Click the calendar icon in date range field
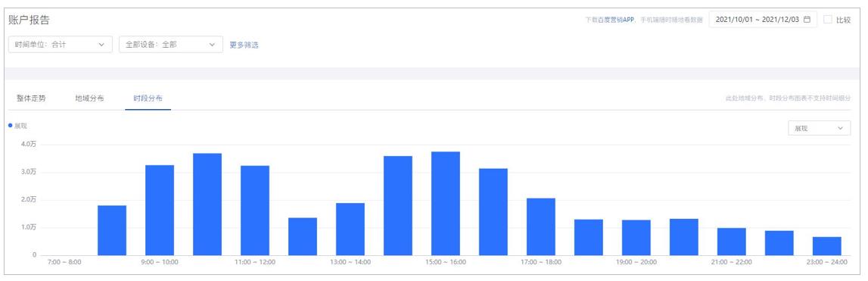 tap(807, 20)
